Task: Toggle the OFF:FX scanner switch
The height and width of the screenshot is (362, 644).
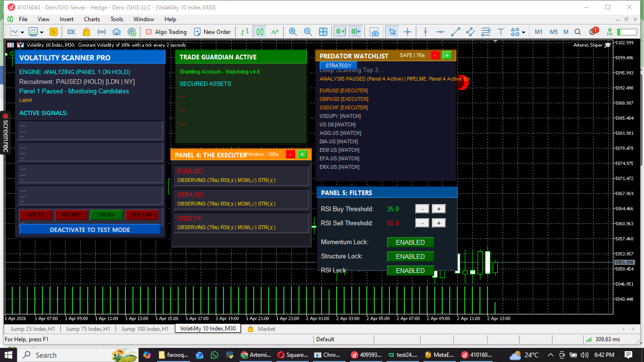Action: (36, 215)
